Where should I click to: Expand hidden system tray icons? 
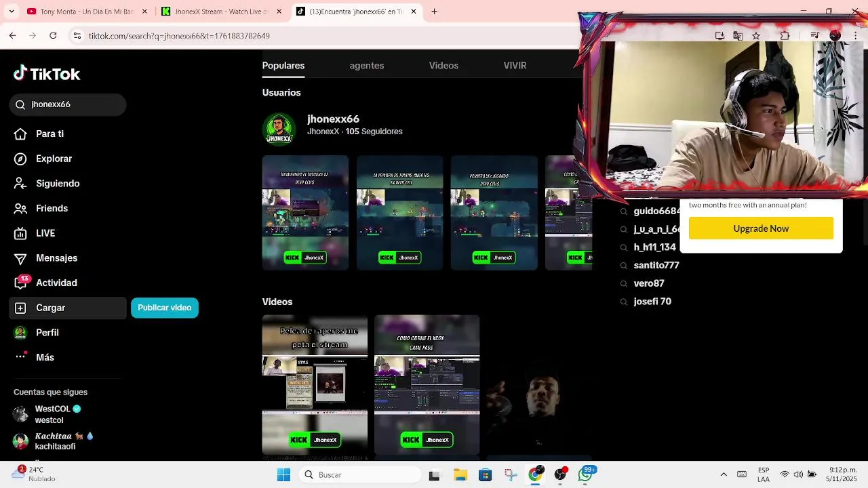coord(724,475)
